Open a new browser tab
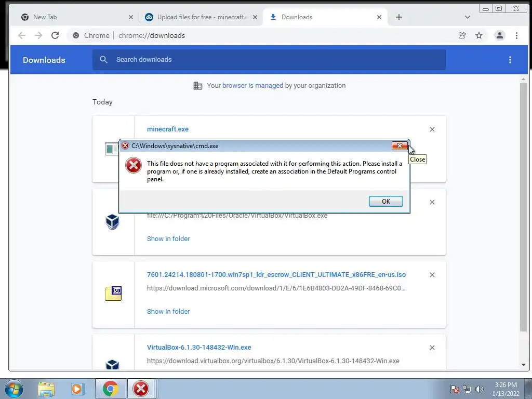Image resolution: width=532 pixels, height=399 pixels. 399,17
